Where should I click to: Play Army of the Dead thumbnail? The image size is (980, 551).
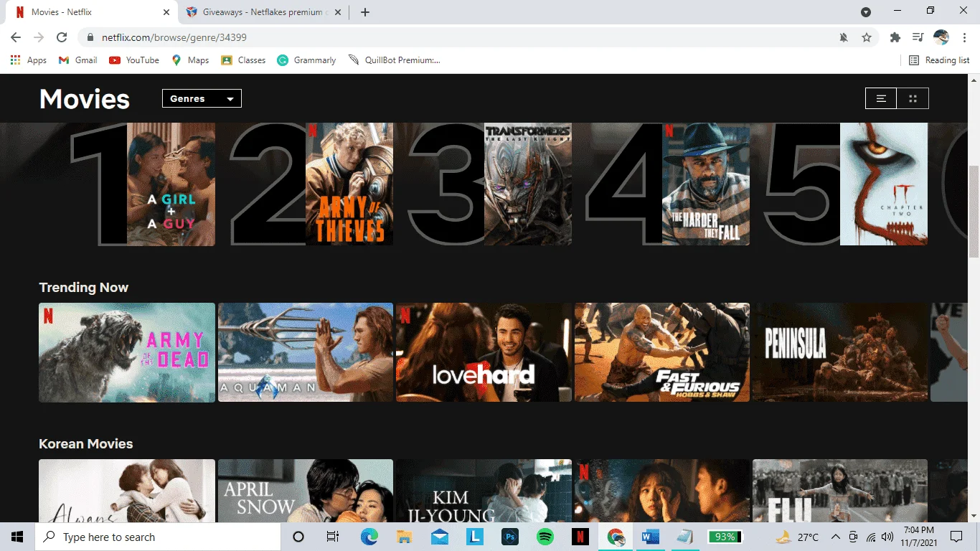(127, 352)
